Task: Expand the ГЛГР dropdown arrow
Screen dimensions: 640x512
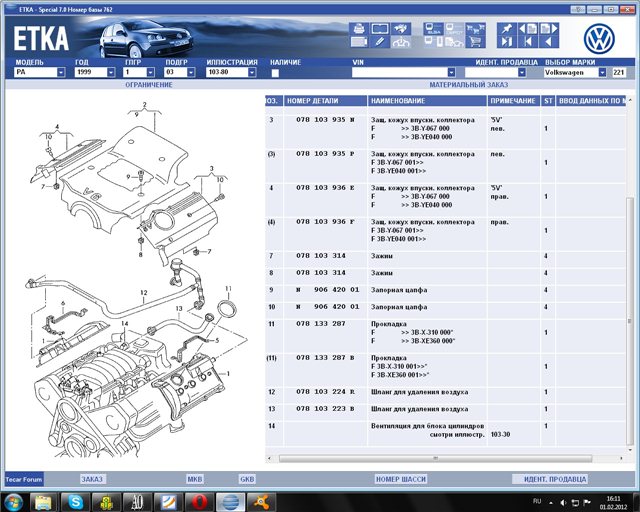Action: point(151,72)
